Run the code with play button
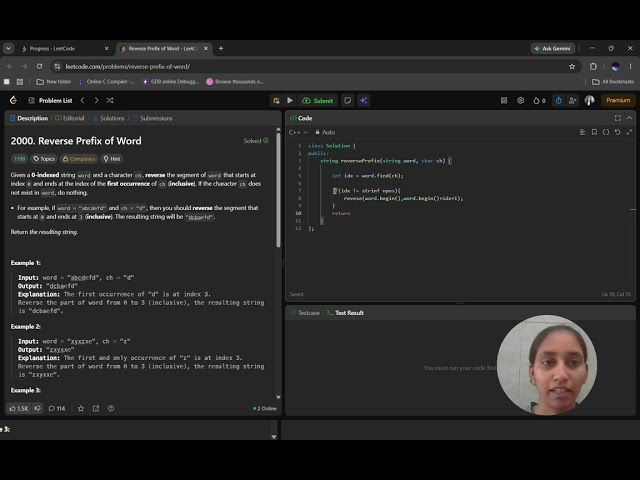640x480 pixels. [x=290, y=100]
